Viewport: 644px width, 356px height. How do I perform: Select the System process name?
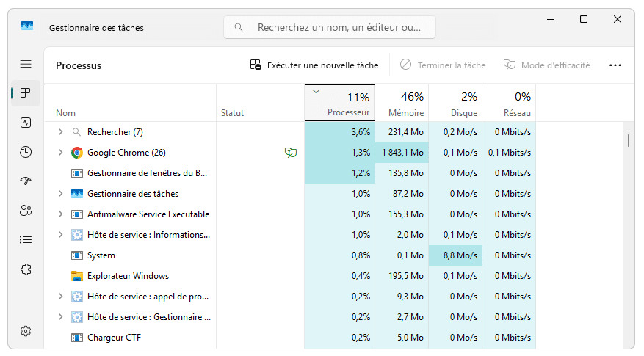(101, 255)
